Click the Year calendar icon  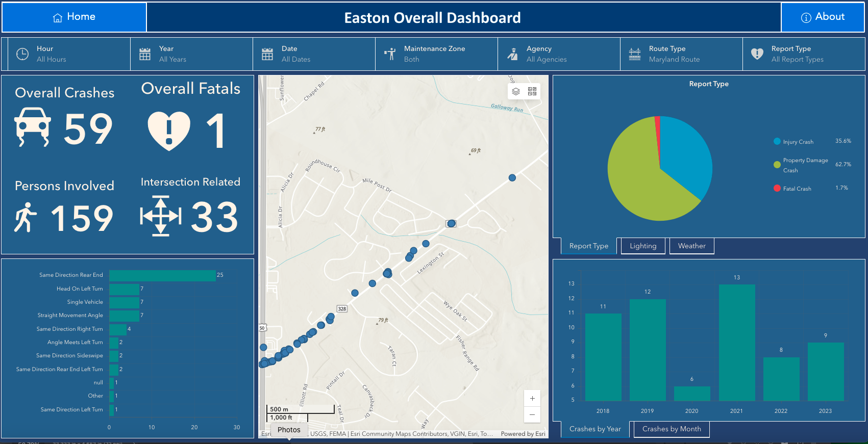pos(145,54)
